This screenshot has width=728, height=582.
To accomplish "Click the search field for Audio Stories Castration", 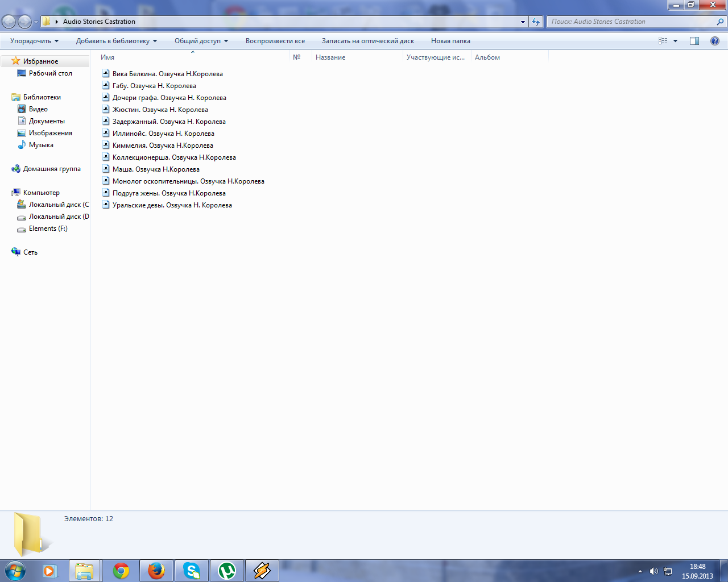I will [x=630, y=22].
